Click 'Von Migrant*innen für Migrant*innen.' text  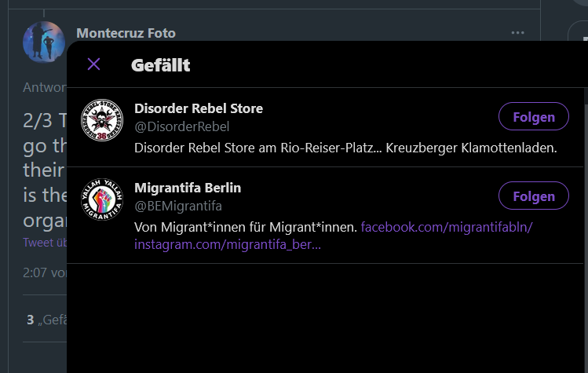click(246, 227)
